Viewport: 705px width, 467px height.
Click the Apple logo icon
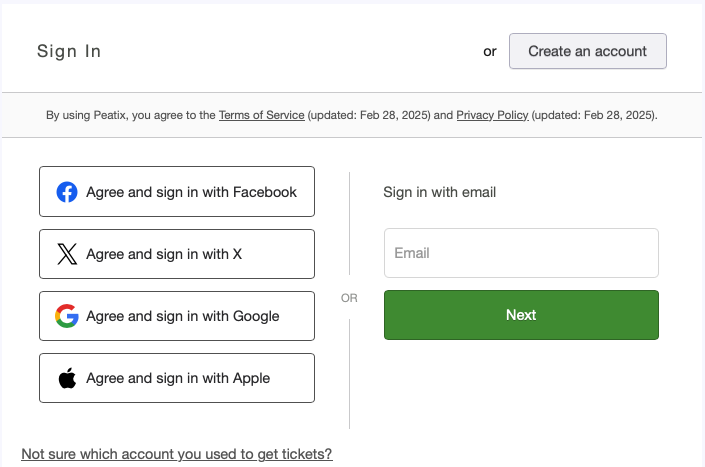pyautogui.click(x=67, y=378)
